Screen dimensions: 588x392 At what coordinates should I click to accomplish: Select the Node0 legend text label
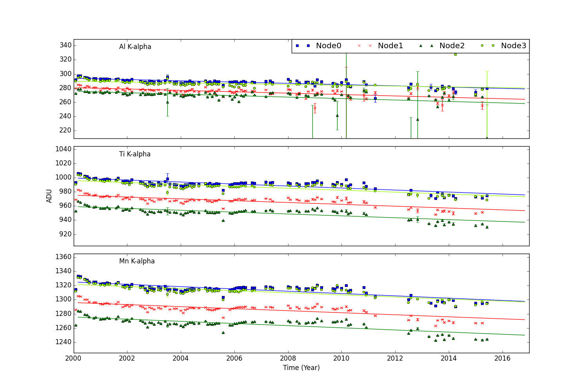(328, 46)
